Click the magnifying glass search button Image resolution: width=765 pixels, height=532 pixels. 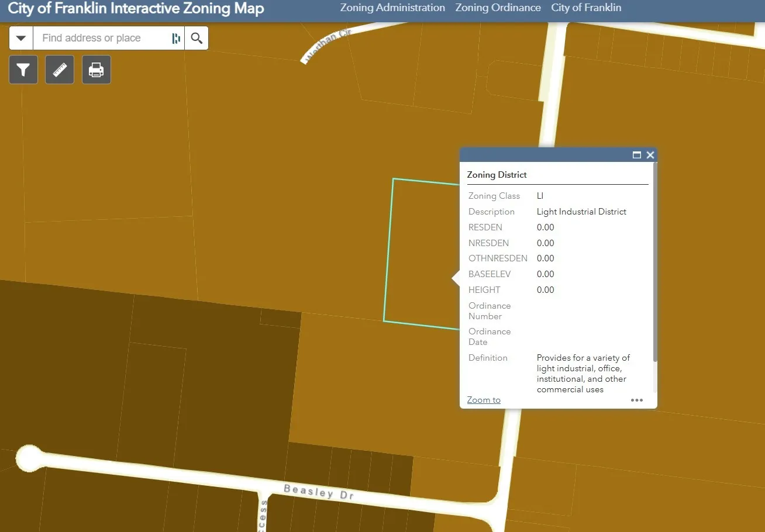[197, 38]
